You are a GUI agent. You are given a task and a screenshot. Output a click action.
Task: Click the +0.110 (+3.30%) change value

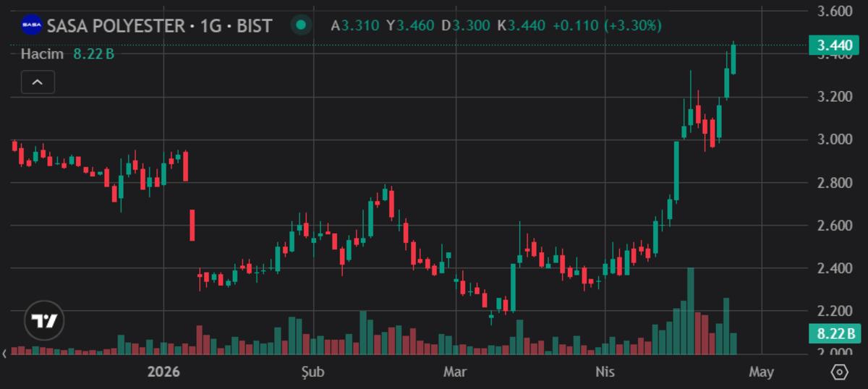[606, 26]
